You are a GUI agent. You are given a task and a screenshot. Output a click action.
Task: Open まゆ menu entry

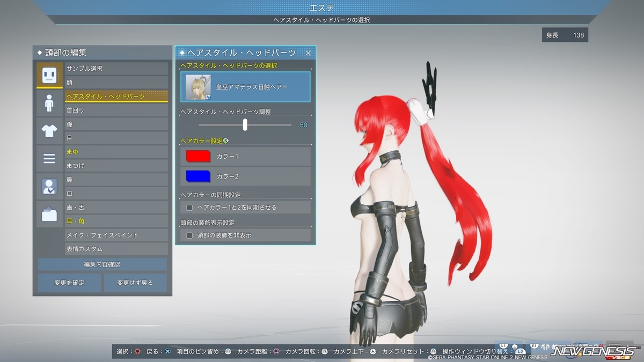click(x=116, y=152)
